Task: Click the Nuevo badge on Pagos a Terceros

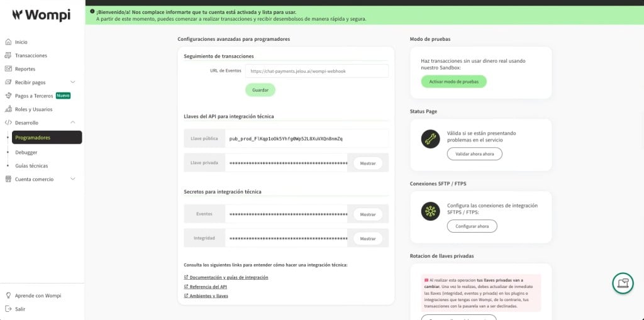Action: (64, 96)
